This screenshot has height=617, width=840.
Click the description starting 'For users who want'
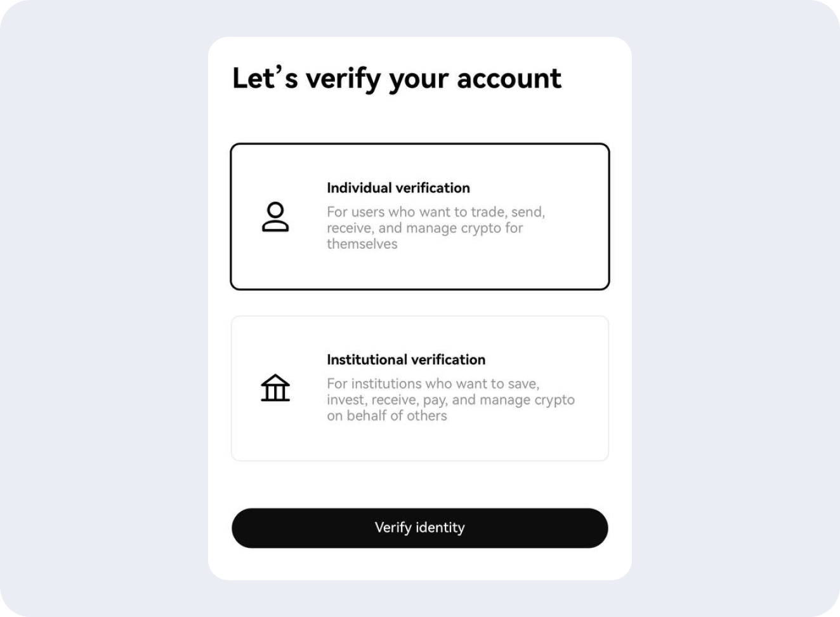pos(436,228)
